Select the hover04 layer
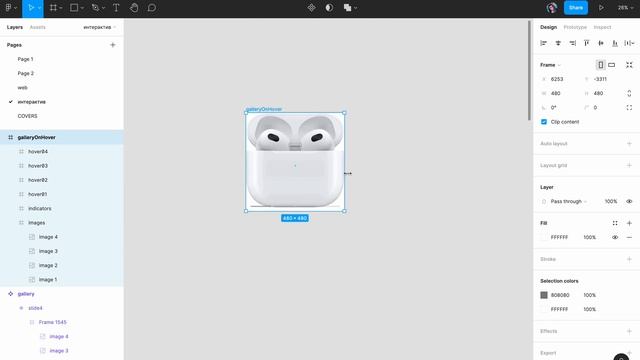Image resolution: width=640 pixels, height=360 pixels. (x=62, y=152)
